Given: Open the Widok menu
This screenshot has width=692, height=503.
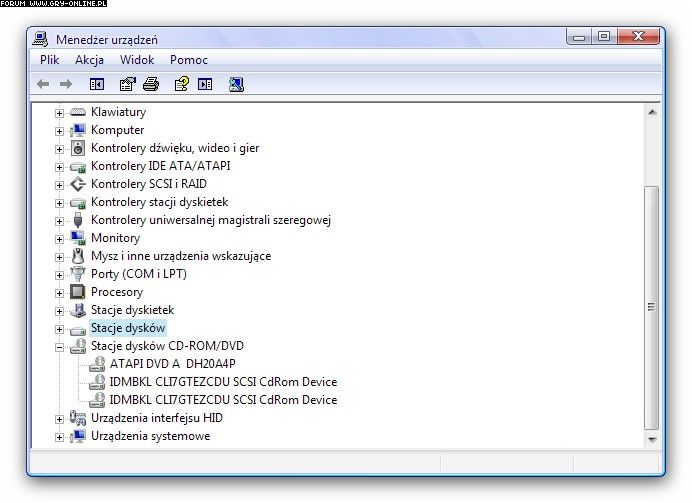Looking at the screenshot, I should (137, 60).
